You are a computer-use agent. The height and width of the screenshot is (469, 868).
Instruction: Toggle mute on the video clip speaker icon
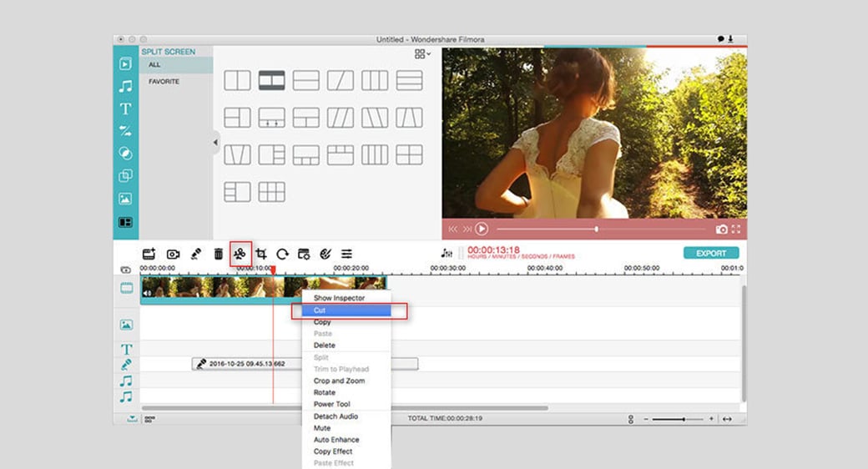point(148,292)
